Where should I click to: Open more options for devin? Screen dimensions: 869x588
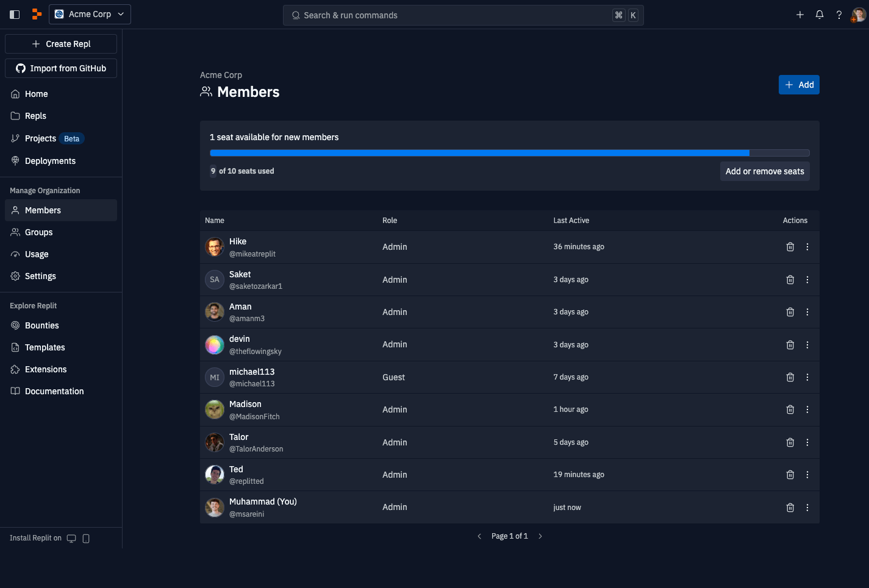(x=807, y=345)
